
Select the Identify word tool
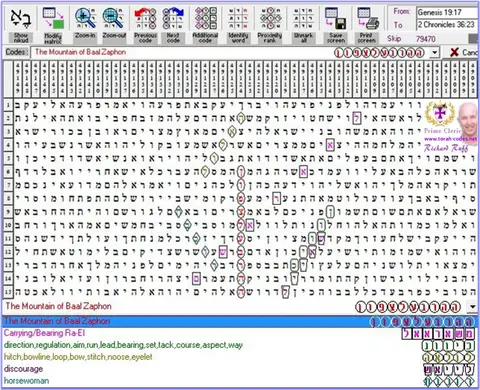click(x=238, y=18)
